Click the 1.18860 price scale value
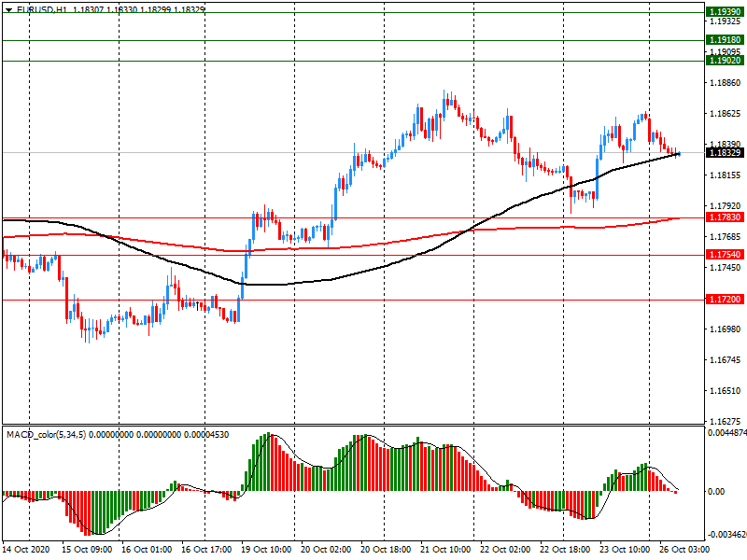The height and width of the screenshot is (560, 747). [x=725, y=83]
